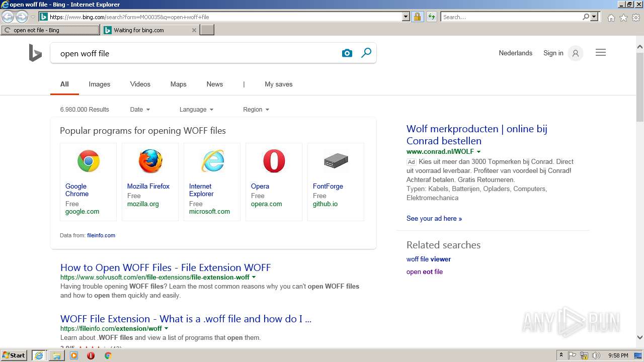The width and height of the screenshot is (644, 362).
Task: Open IE Home icon
Action: click(x=611, y=18)
